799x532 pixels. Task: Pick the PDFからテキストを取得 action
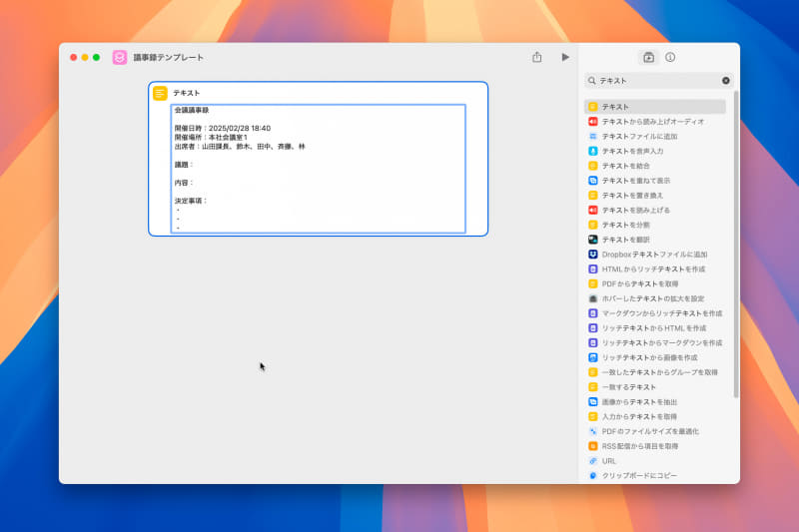click(655, 283)
